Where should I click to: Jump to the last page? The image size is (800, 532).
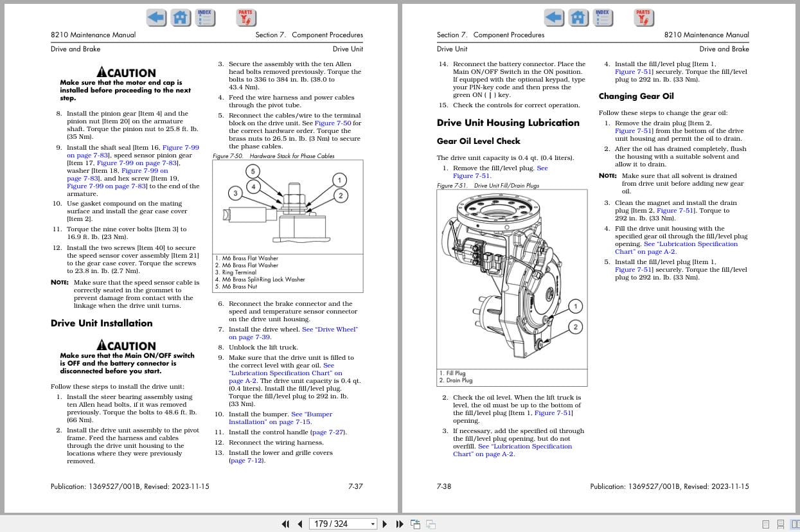[399, 524]
